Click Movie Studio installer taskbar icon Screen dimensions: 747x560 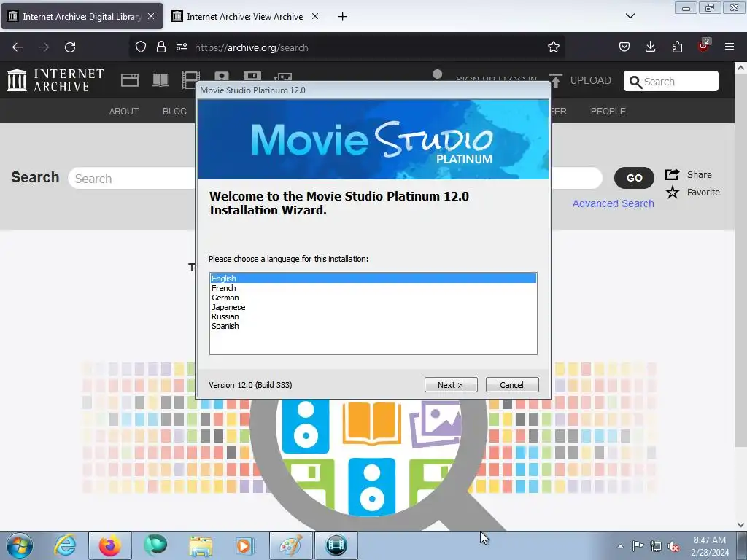point(336,545)
